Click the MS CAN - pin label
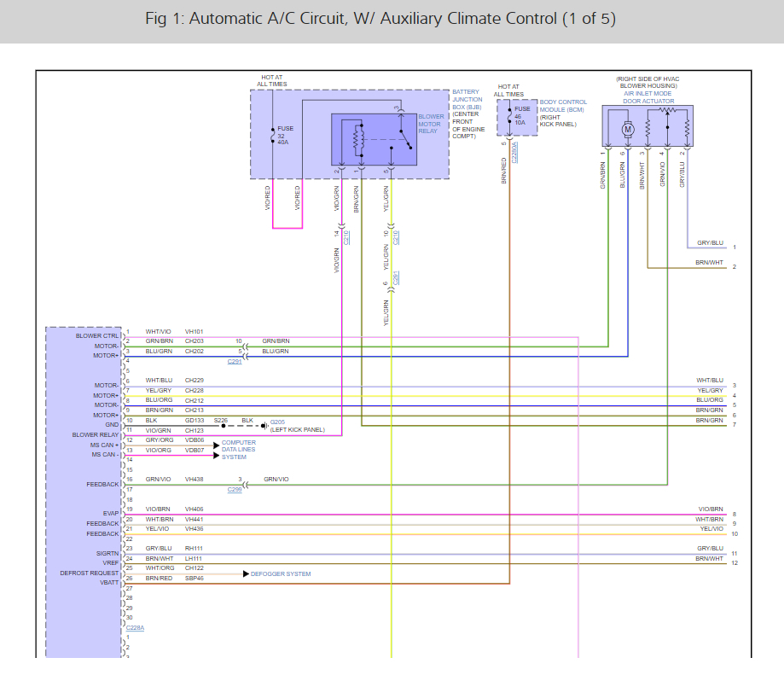The width and height of the screenshot is (784, 681). coord(105,455)
